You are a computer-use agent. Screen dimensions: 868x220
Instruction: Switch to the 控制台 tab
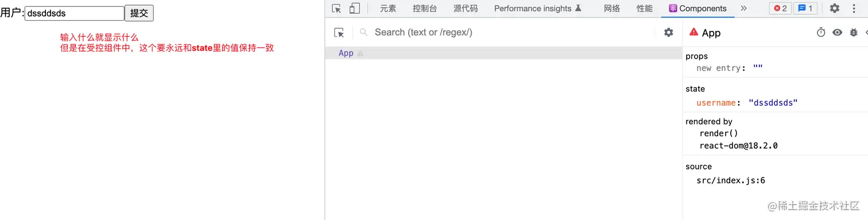[425, 9]
